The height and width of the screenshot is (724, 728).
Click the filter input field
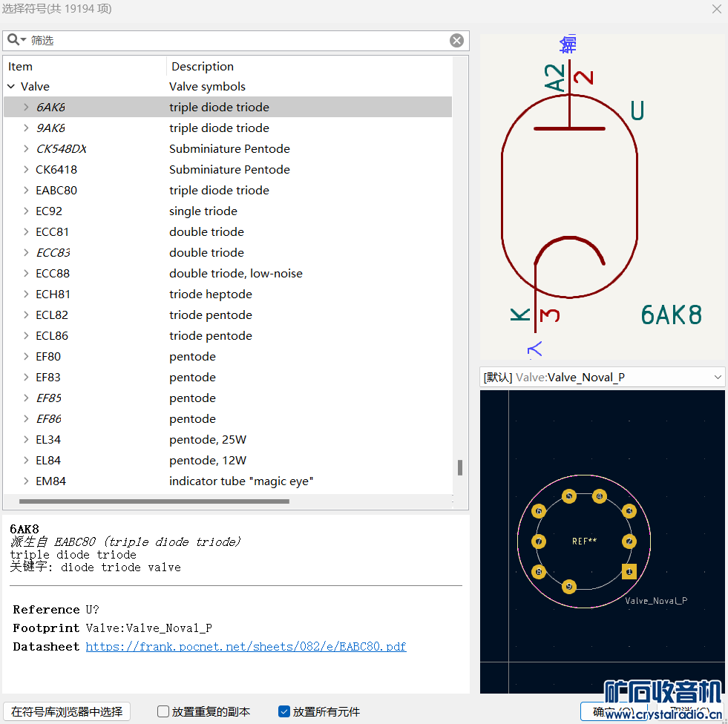(236, 40)
